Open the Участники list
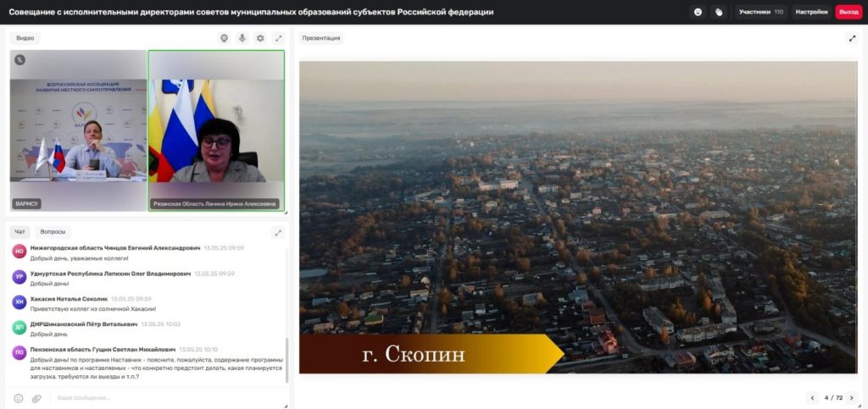Viewport: 868px width, 409px height. 760,12
